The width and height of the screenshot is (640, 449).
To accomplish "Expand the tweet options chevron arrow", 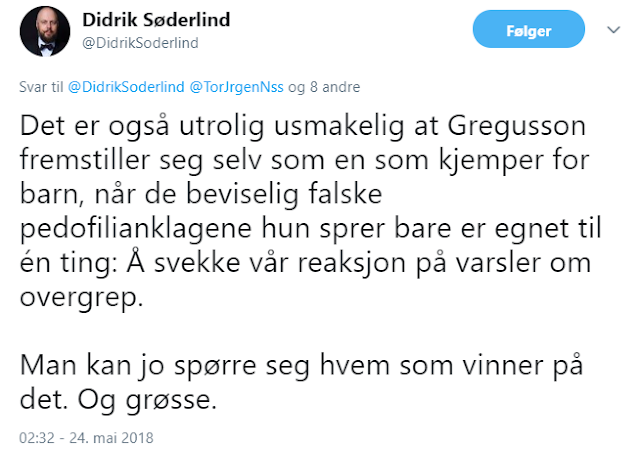I will (x=613, y=30).
